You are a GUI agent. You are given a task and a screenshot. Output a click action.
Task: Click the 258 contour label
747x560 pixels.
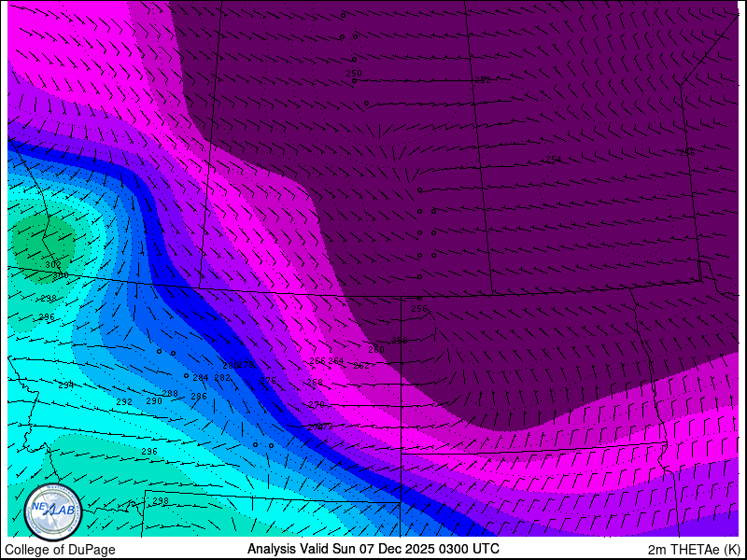pos(400,341)
